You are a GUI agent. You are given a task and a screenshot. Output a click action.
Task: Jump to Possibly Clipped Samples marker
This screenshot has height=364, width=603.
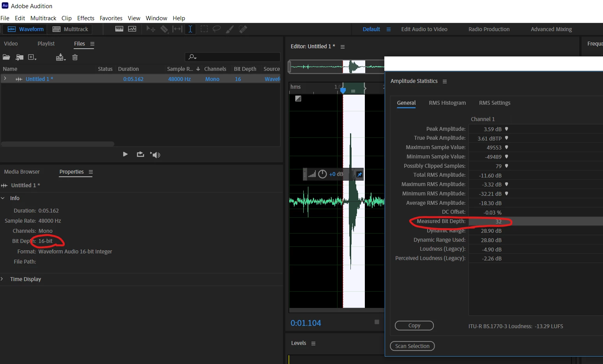pyautogui.click(x=506, y=166)
